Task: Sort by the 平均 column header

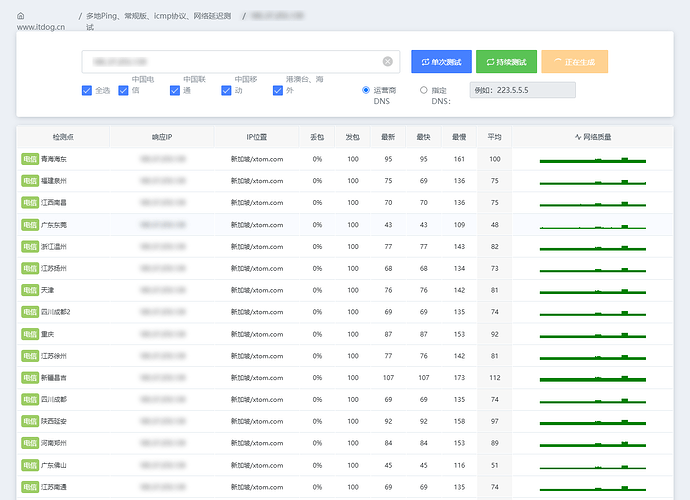Action: click(495, 137)
